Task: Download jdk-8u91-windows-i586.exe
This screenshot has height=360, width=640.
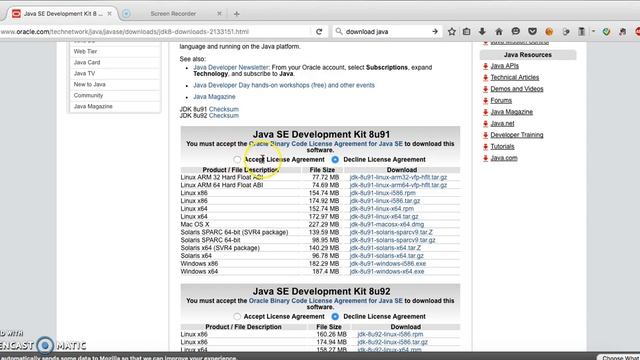Action: 388,264
